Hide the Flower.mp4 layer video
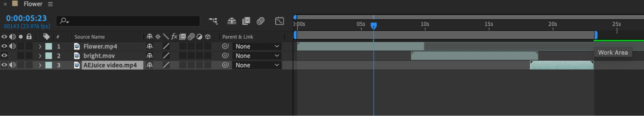 pyautogui.click(x=4, y=46)
